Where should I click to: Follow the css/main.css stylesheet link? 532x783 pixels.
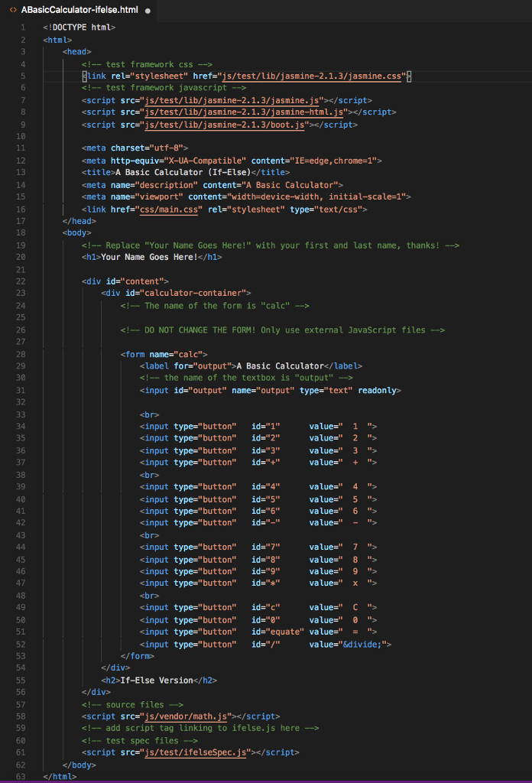coord(169,210)
